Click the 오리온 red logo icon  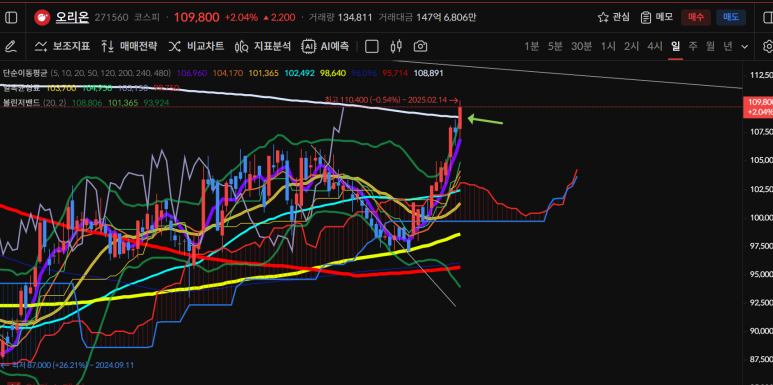[41, 18]
